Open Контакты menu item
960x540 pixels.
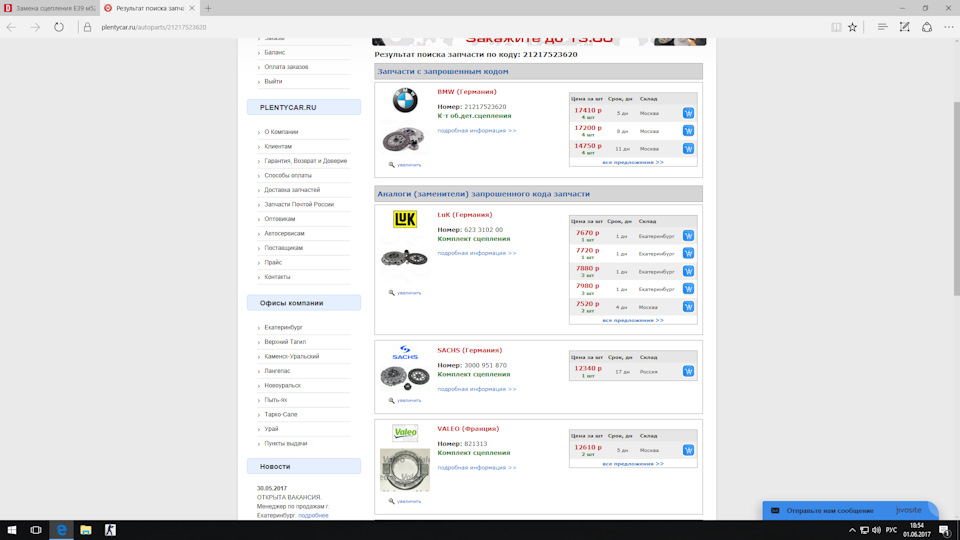pos(277,277)
